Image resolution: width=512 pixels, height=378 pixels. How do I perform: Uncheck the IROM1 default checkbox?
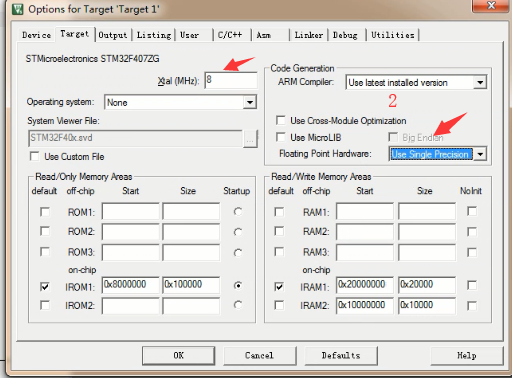[x=45, y=286]
